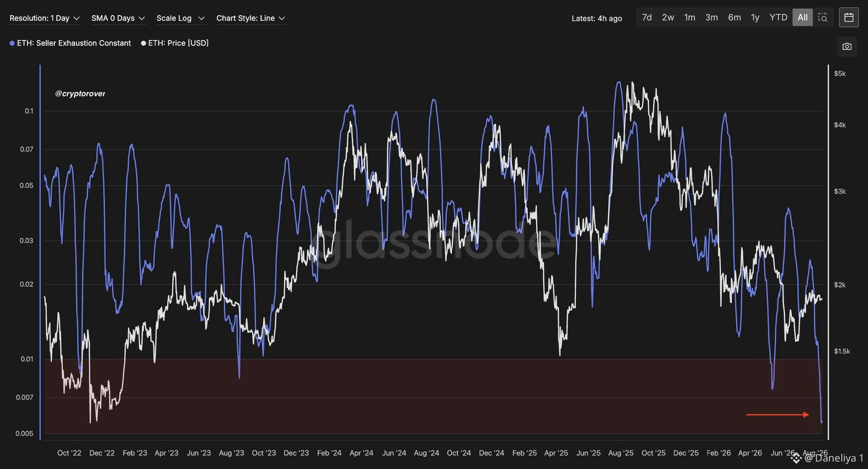Click the 0.007 left axis label
The width and height of the screenshot is (868, 469).
click(x=25, y=397)
